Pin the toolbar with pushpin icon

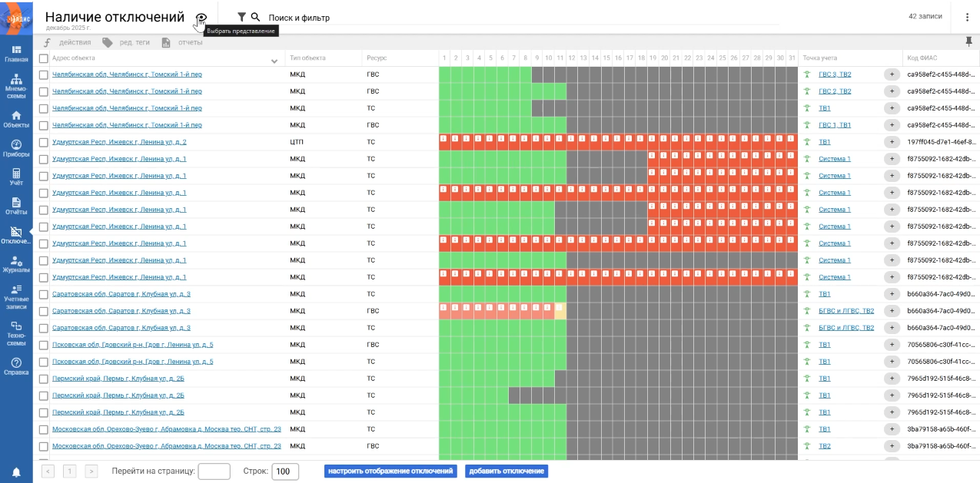pyautogui.click(x=968, y=41)
